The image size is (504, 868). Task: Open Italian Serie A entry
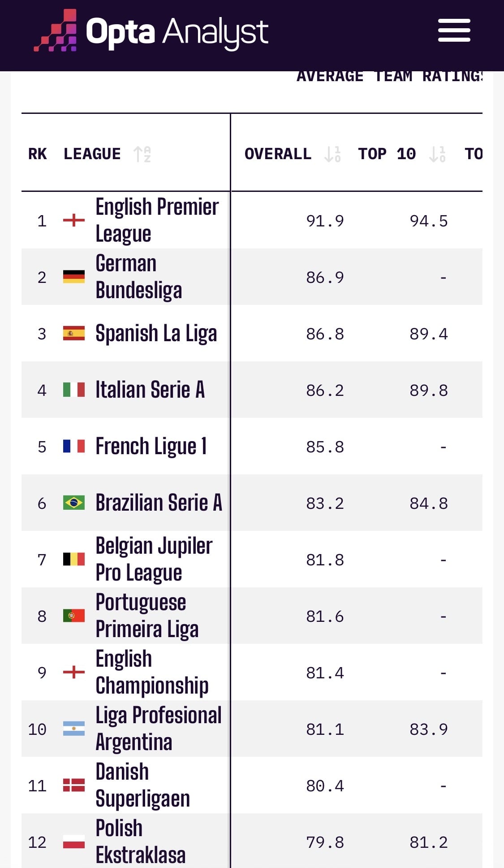point(252,390)
